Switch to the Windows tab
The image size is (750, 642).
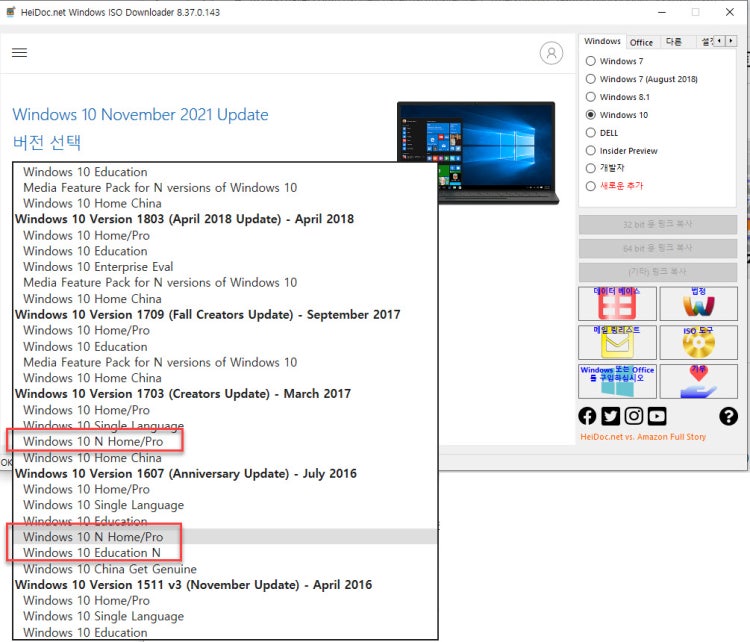[602, 42]
